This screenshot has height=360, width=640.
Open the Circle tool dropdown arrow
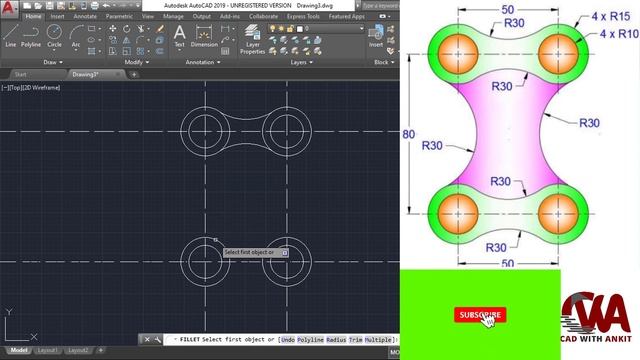point(54,50)
